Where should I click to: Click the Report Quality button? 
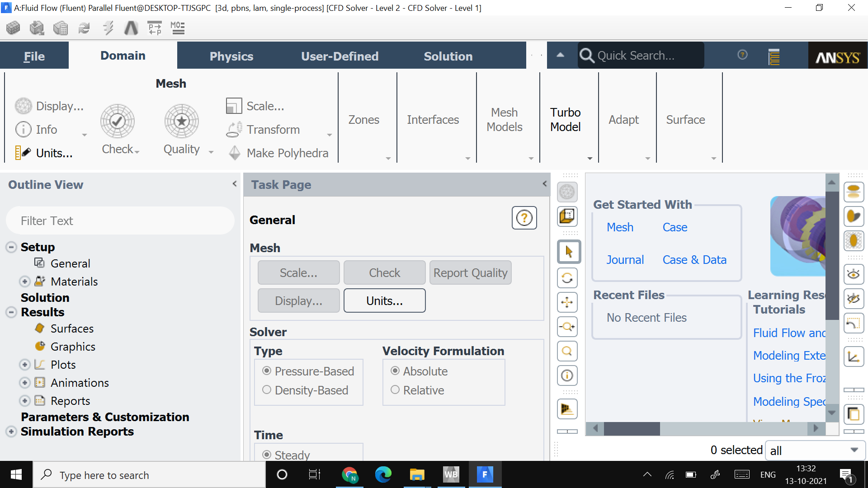(470, 272)
